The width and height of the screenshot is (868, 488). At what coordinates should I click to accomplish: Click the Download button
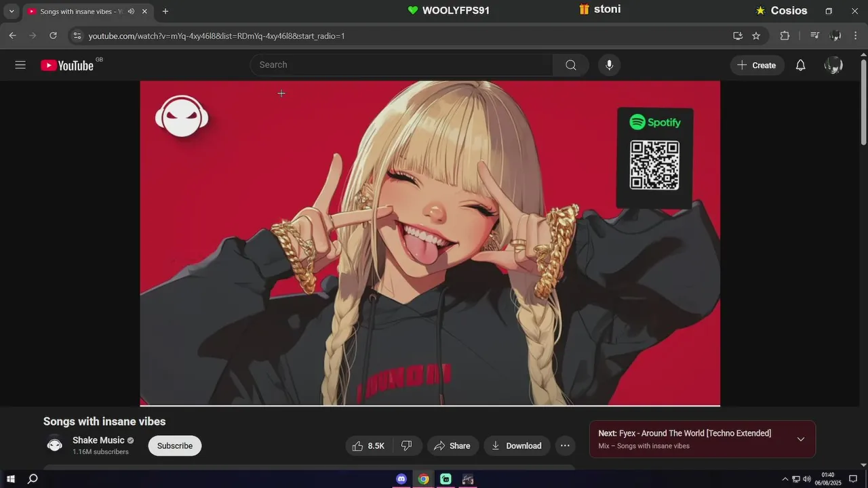[x=517, y=446]
